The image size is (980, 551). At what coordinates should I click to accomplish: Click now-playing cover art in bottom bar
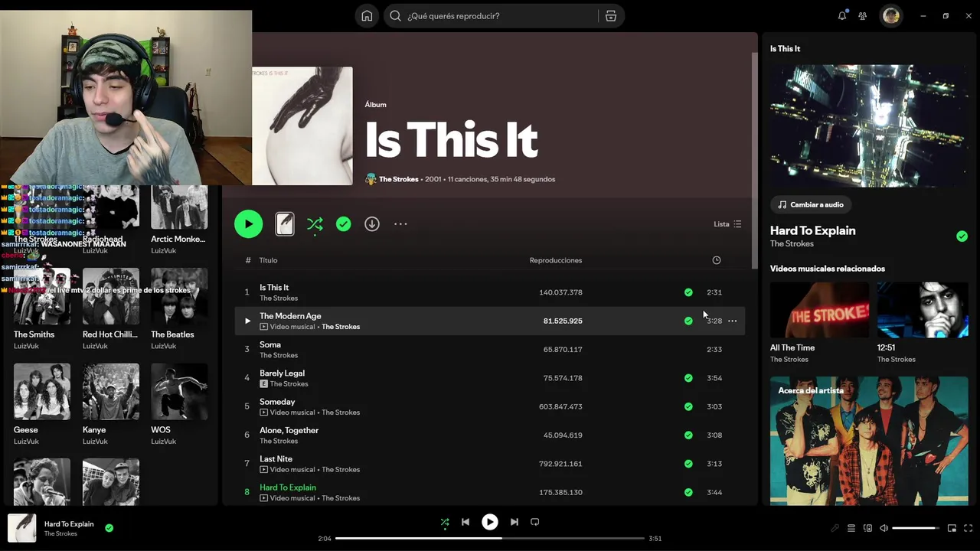click(x=21, y=528)
